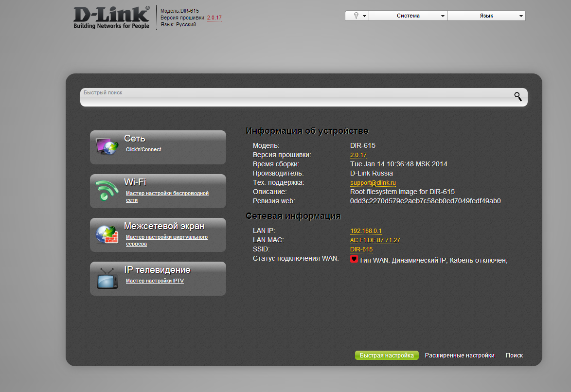Click the Root filesystem image description
571x392 pixels.
tap(402, 192)
